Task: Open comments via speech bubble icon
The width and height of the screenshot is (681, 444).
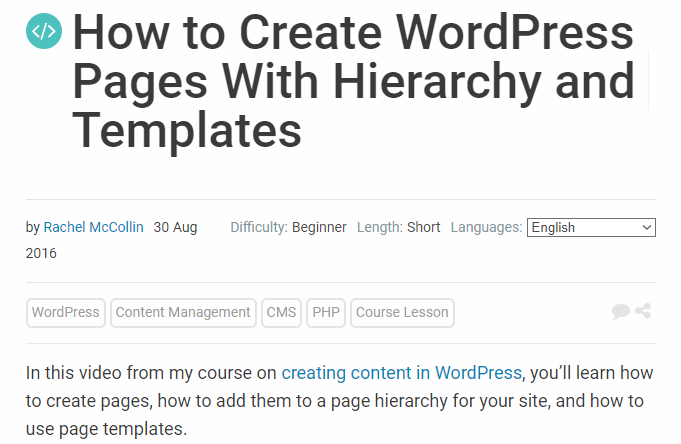Action: click(621, 311)
